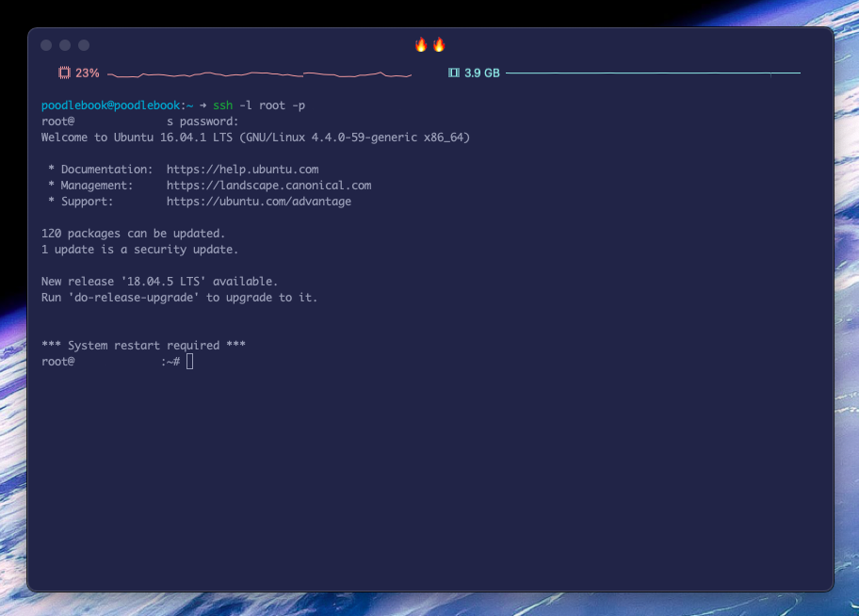This screenshot has height=616, width=859.
Task: Click the '-l root -p' arguments text
Action: (272, 105)
